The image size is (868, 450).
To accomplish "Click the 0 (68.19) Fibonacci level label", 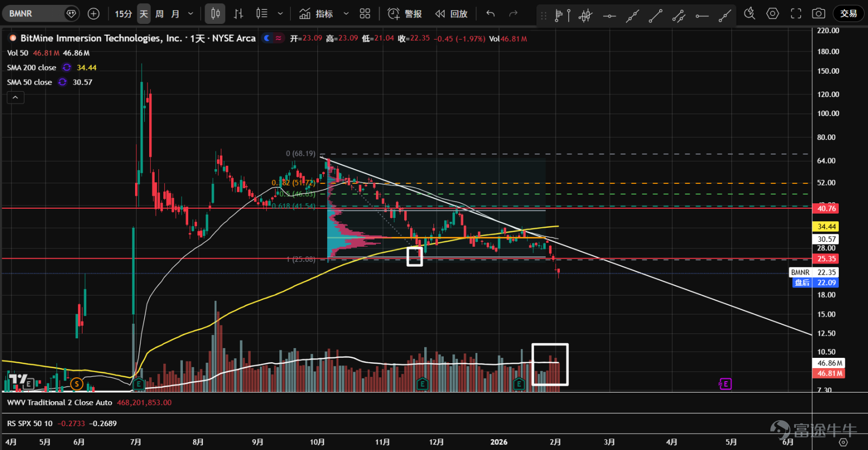I will [x=301, y=153].
